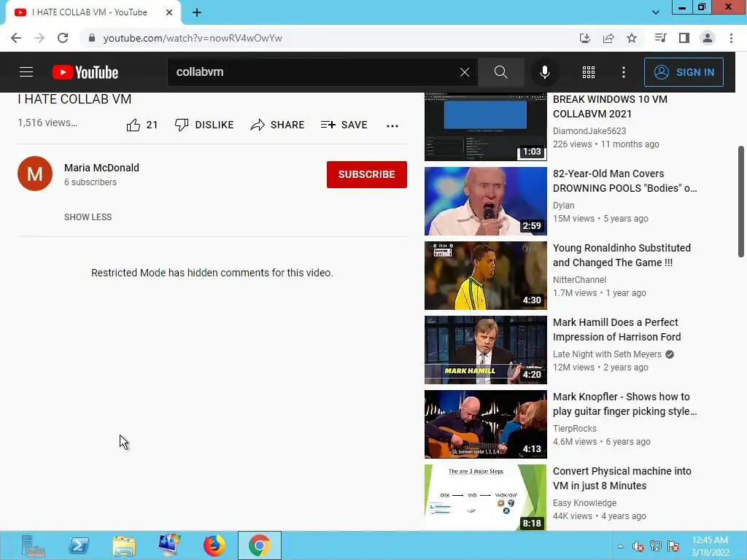747x560 pixels.
Task: Open Maria McDonald channel avatar
Action: [35, 174]
